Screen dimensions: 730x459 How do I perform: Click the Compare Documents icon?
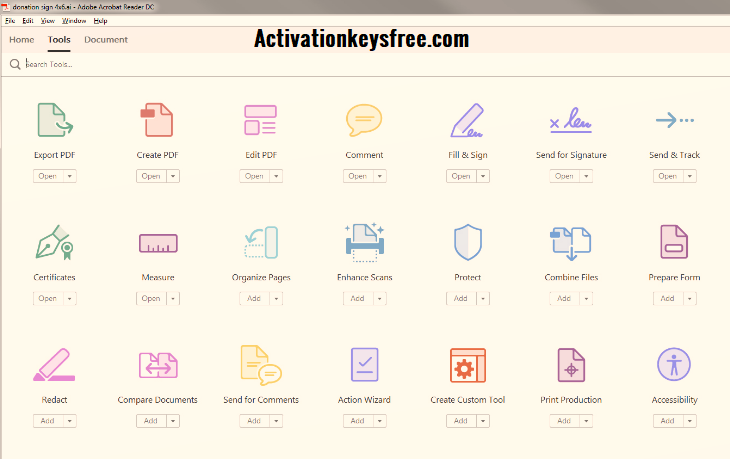pos(158,365)
